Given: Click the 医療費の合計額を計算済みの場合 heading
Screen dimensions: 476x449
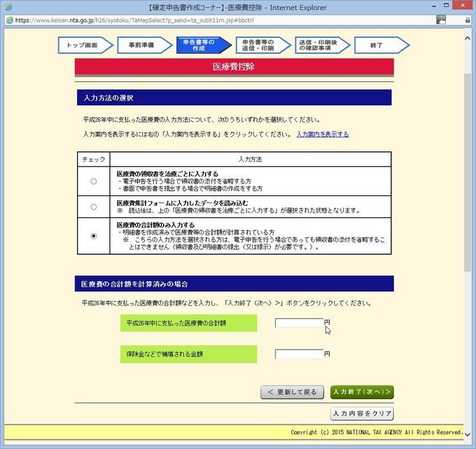Looking at the screenshot, I should pos(234,284).
